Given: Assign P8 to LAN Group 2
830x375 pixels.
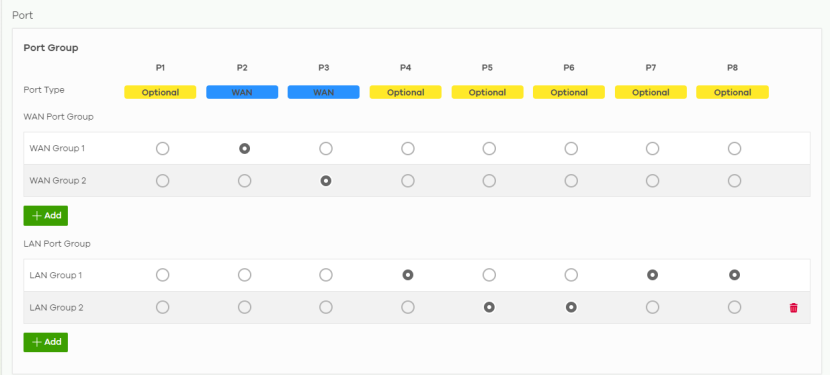Looking at the screenshot, I should pos(734,307).
